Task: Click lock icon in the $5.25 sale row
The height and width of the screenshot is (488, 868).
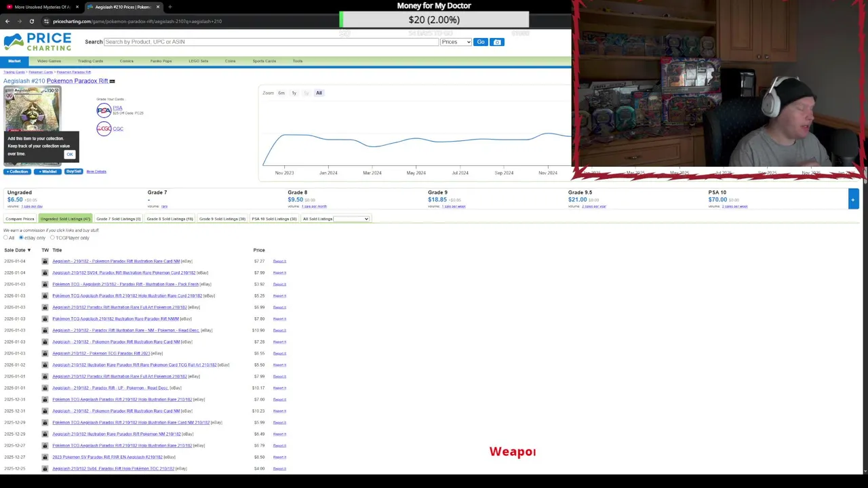Action: click(45, 296)
